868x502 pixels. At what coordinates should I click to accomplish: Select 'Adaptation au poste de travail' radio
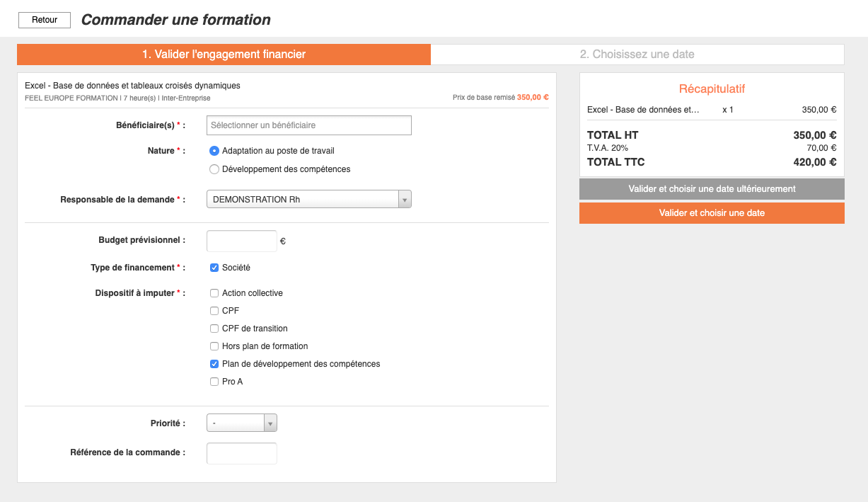(x=214, y=151)
